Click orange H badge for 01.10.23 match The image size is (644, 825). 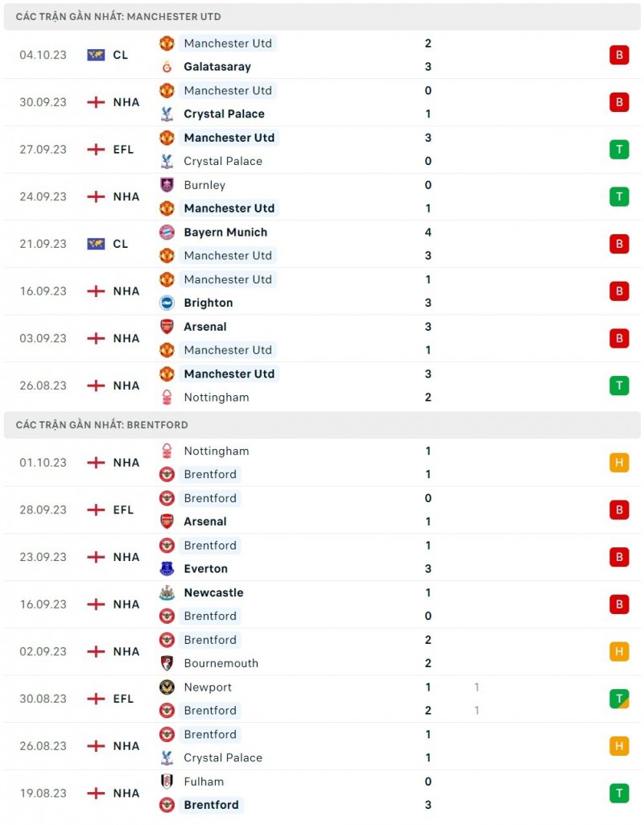click(618, 462)
